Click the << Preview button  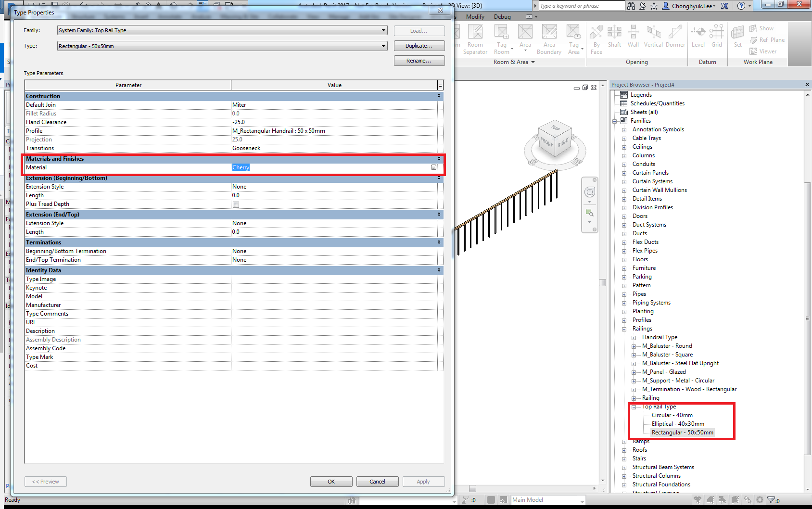(46, 482)
